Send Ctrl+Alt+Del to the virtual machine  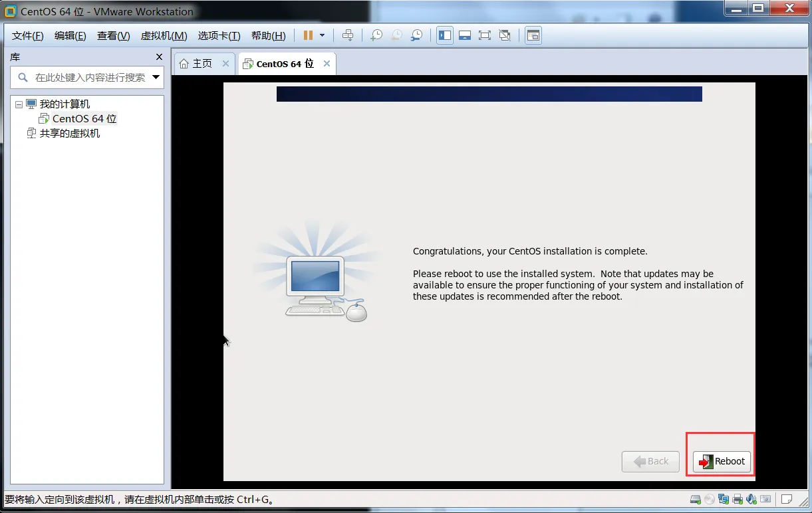click(348, 35)
